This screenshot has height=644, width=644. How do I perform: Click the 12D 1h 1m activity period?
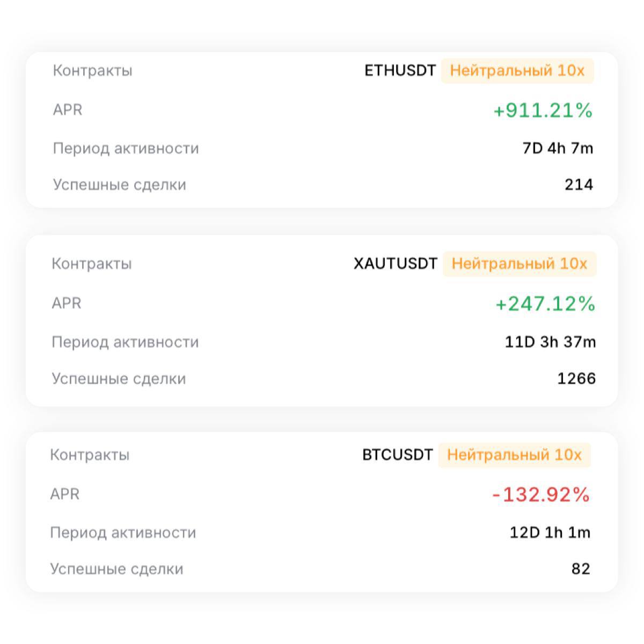pyautogui.click(x=550, y=533)
